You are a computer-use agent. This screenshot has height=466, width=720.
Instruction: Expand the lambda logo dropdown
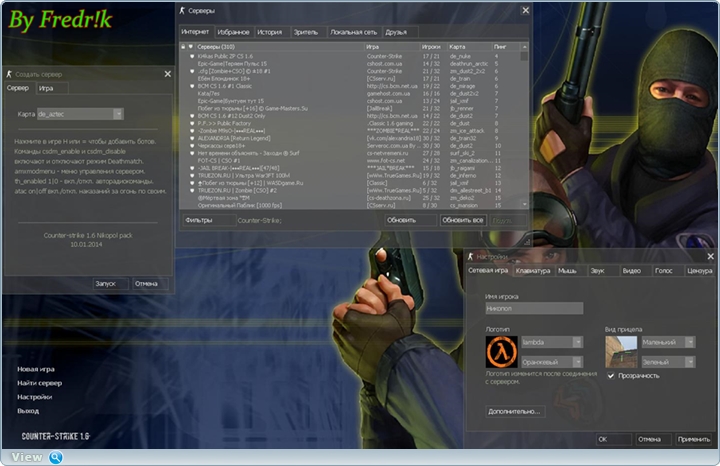(577, 342)
